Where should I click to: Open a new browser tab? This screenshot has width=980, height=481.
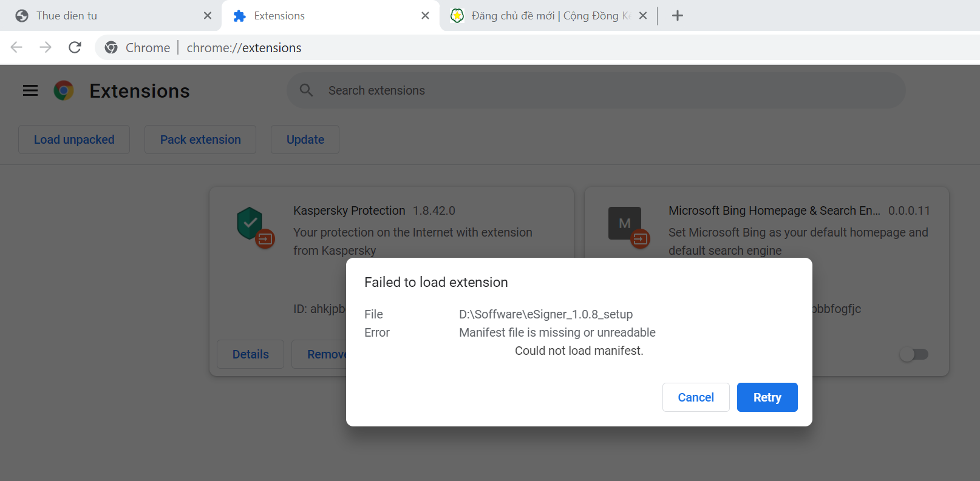coord(678,16)
